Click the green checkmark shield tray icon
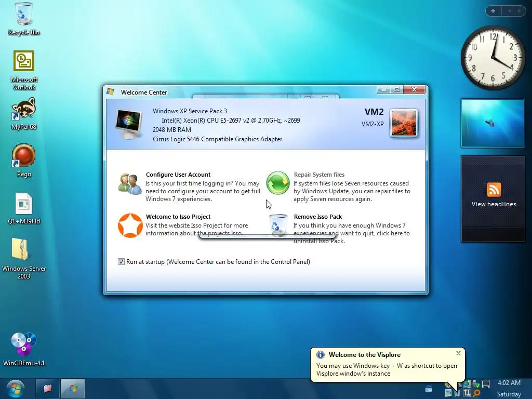Screen dimensions: 532x399 coord(476,384)
